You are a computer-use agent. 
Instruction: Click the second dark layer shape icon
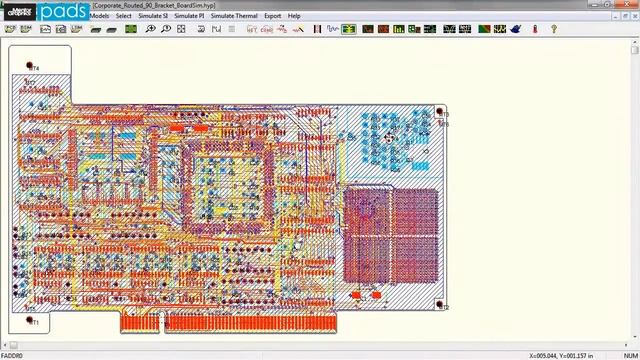coord(111,29)
